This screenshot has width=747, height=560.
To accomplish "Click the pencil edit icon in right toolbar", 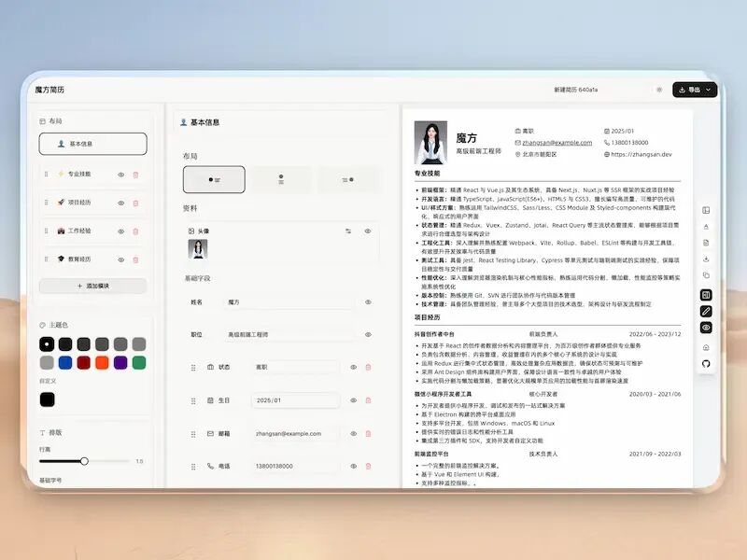I will point(706,312).
